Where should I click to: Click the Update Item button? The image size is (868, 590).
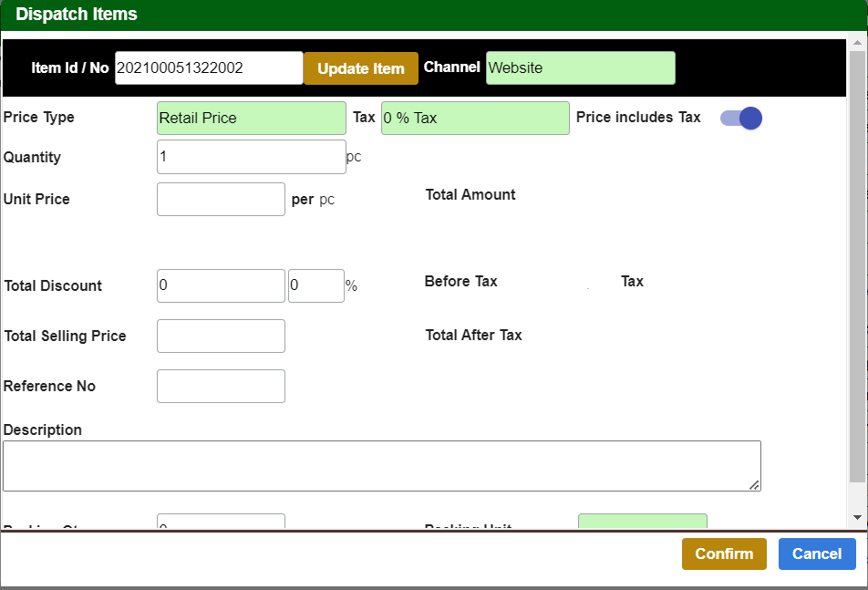click(360, 69)
